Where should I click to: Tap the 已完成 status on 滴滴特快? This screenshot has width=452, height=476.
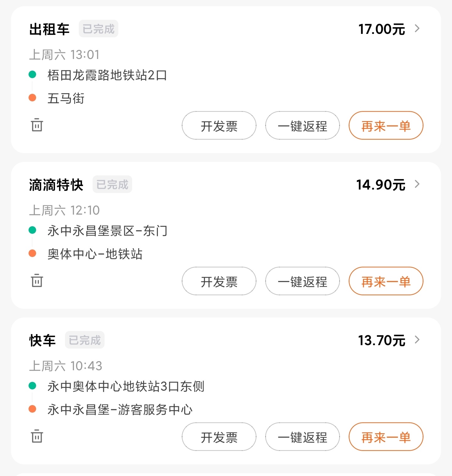tap(112, 185)
